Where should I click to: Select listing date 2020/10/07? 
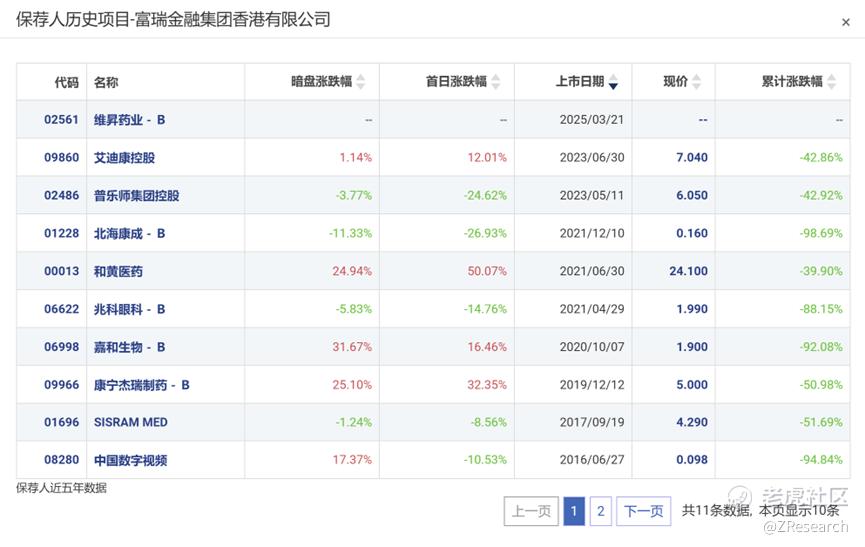click(592, 347)
